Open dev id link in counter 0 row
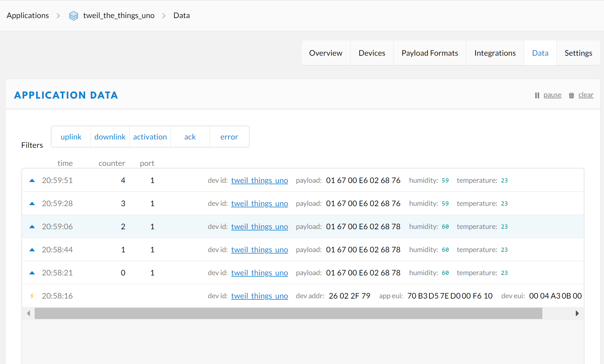Viewport: 604px width, 364px height. tap(260, 273)
